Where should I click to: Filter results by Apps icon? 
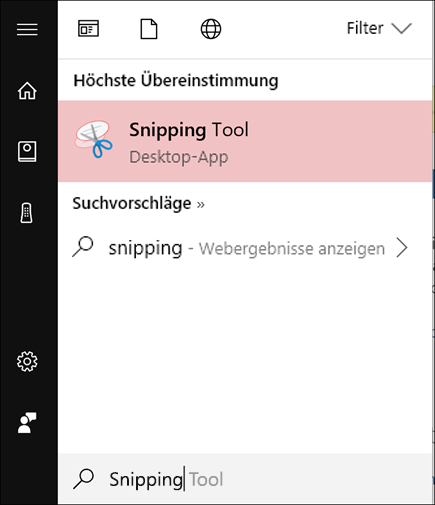coord(88,29)
